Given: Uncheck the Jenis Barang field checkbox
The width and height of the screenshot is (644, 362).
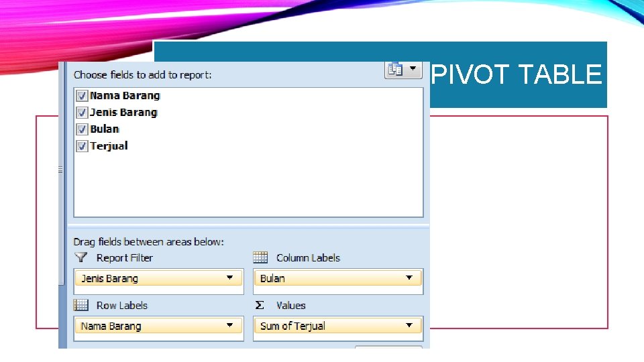Looking at the screenshot, I should pyautogui.click(x=82, y=113).
